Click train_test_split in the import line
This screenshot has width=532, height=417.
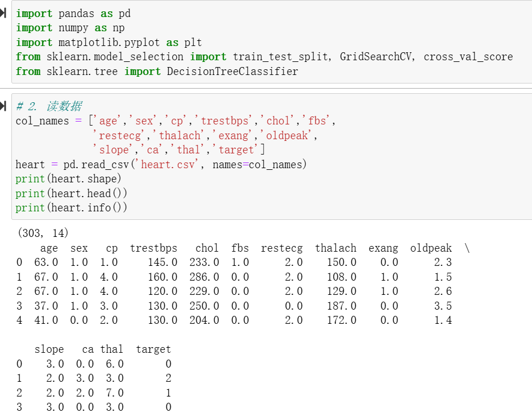click(x=280, y=57)
